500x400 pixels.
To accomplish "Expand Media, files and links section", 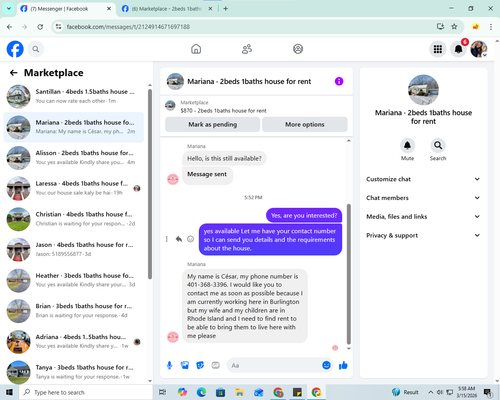I will coord(423,217).
